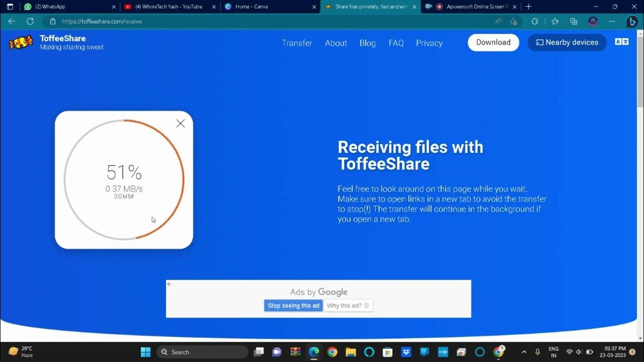
Task: Click Stop seeing this ad
Action: click(293, 306)
